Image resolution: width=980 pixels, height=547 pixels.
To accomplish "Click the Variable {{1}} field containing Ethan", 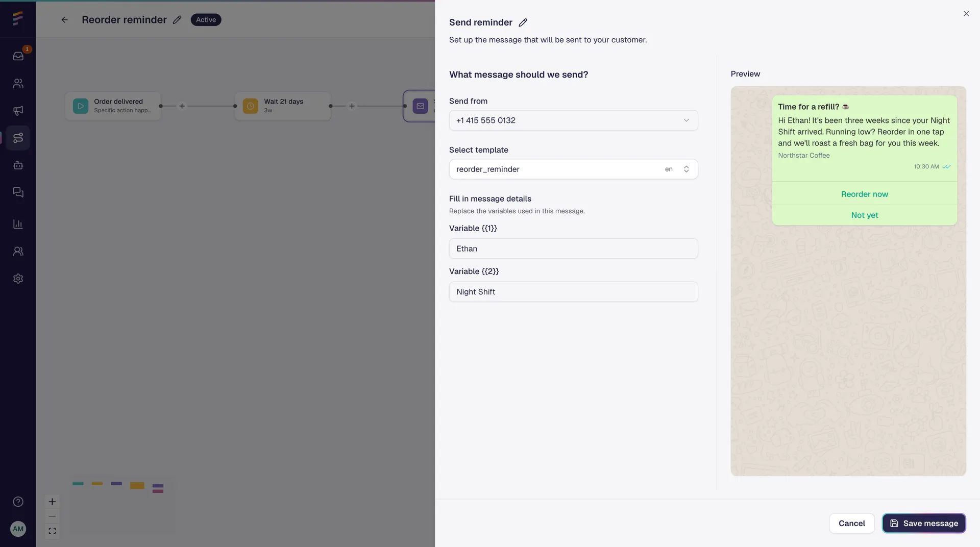I will [573, 248].
